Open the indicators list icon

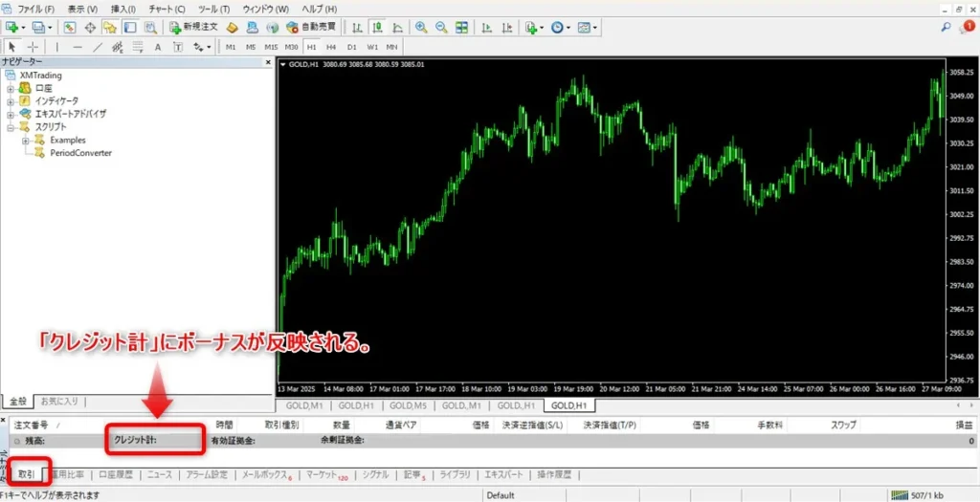tap(531, 28)
